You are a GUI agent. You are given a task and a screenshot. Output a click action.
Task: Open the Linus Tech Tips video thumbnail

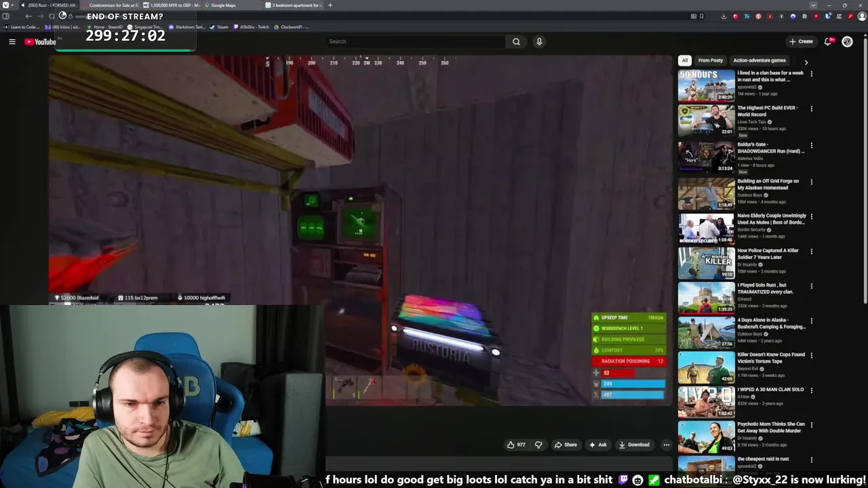[706, 120]
